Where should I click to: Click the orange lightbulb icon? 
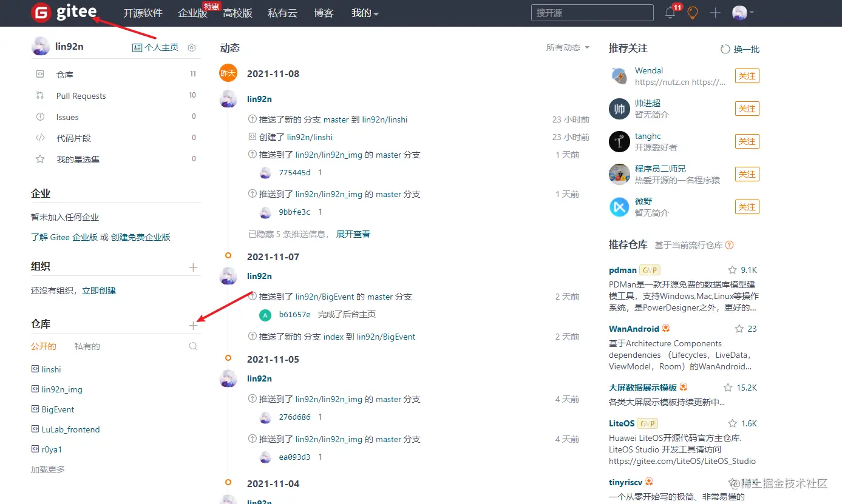[693, 13]
